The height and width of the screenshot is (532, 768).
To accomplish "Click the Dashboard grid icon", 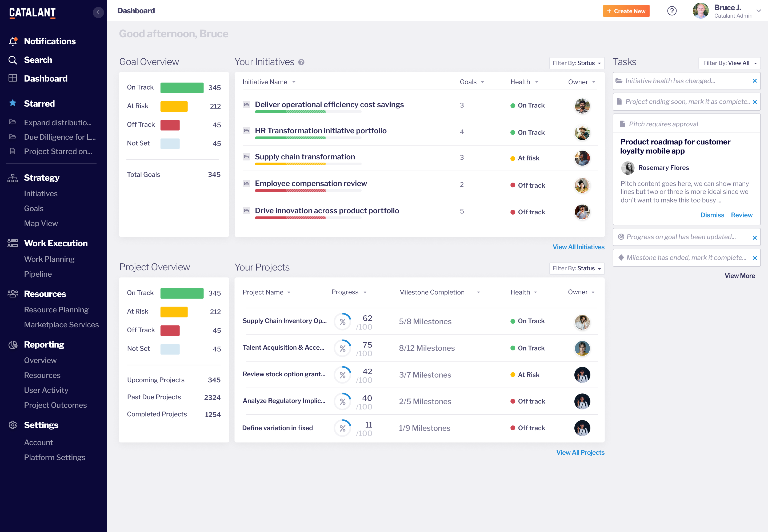I will coord(13,79).
